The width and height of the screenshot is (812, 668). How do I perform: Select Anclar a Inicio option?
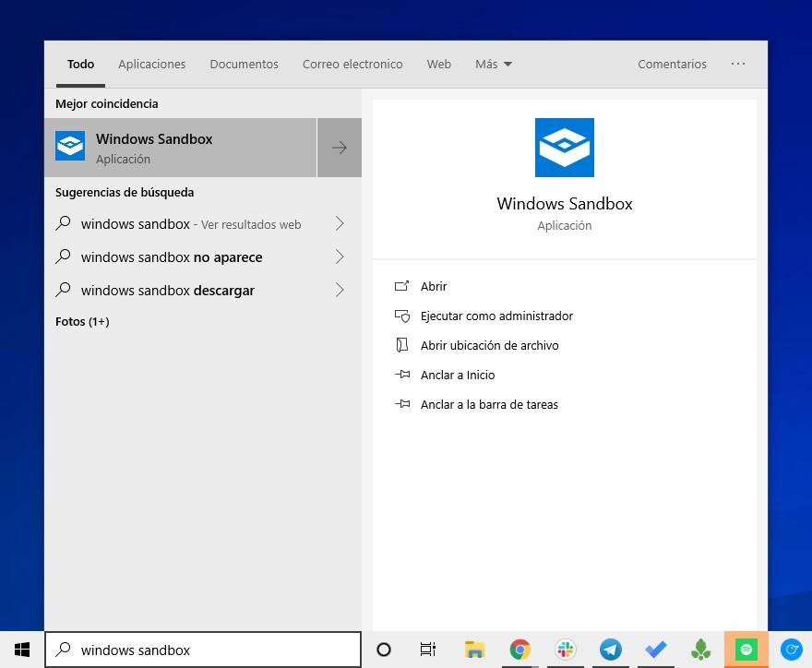click(457, 375)
